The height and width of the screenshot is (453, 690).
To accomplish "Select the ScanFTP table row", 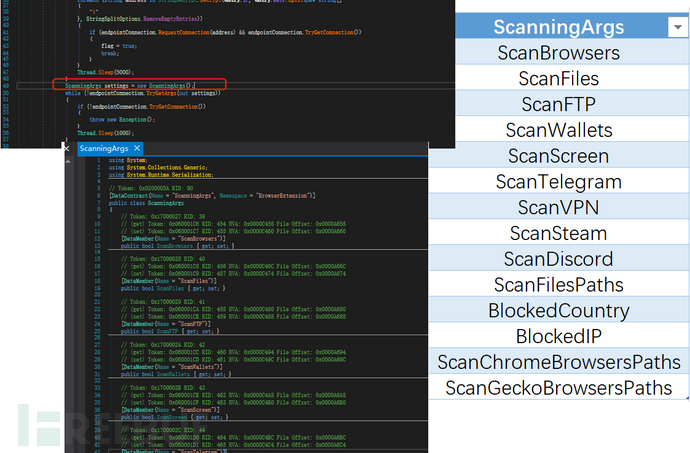I will 559,104.
